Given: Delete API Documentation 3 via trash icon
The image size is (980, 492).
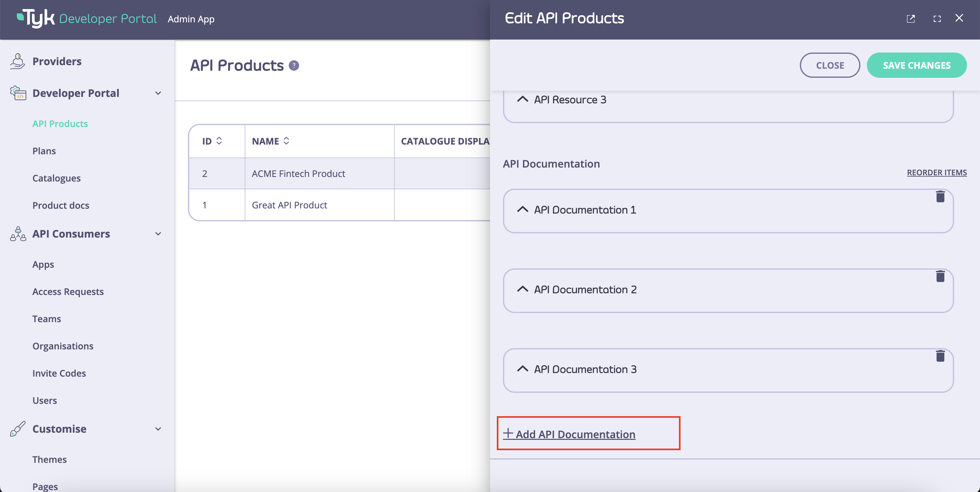Looking at the screenshot, I should [x=940, y=356].
